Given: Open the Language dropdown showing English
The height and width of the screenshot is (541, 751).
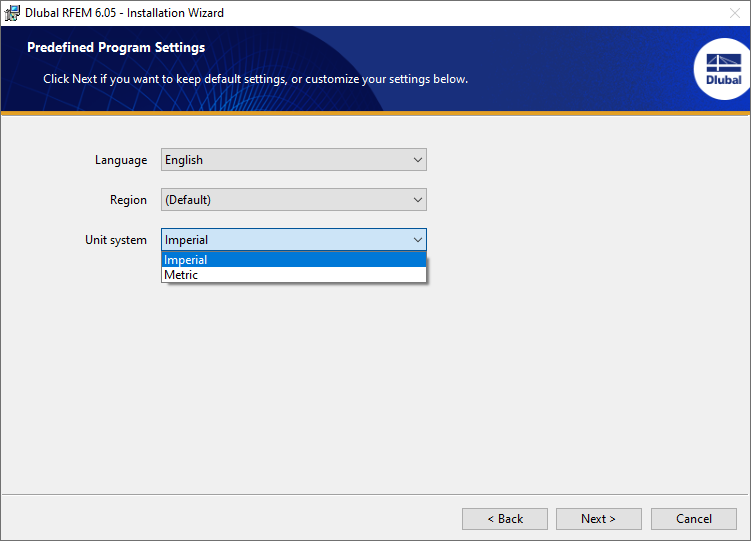Looking at the screenshot, I should pos(294,159).
